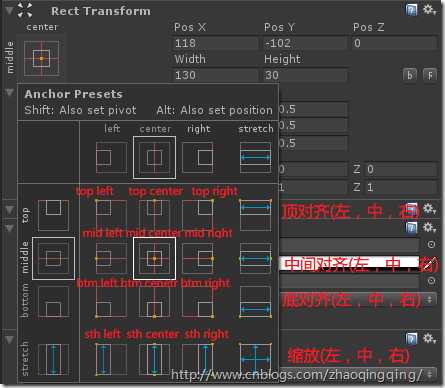The width and height of the screenshot is (445, 388).
Task: Toggle blueprint mode b button
Action: (410, 75)
